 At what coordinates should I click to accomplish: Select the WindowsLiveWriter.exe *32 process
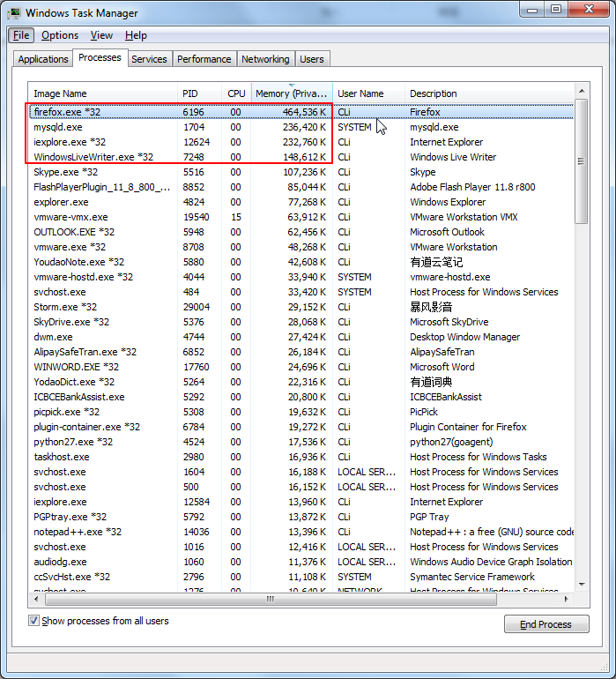pos(301,157)
